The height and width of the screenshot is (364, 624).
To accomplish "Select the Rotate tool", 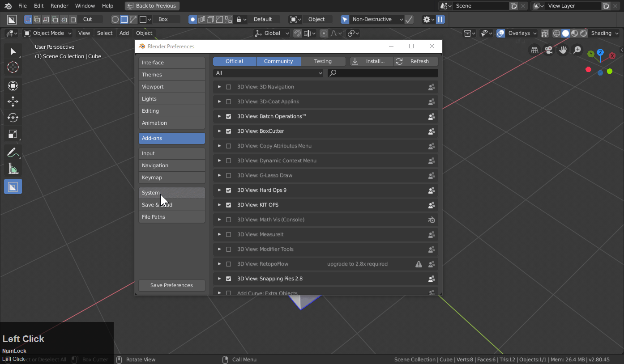I will (x=13, y=118).
